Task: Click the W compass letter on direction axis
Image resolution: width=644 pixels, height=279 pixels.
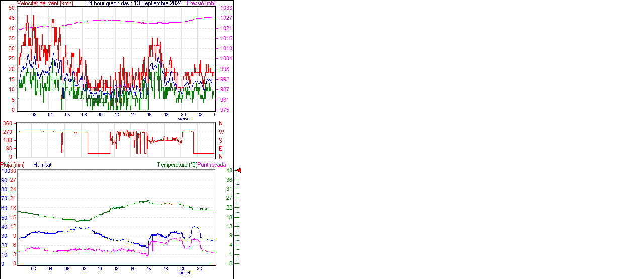Action: click(221, 132)
